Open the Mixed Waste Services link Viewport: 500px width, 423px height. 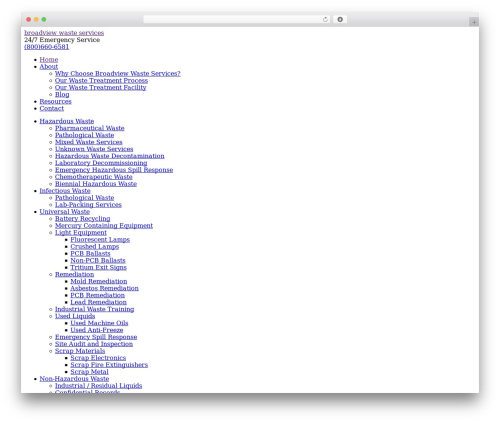(x=89, y=142)
